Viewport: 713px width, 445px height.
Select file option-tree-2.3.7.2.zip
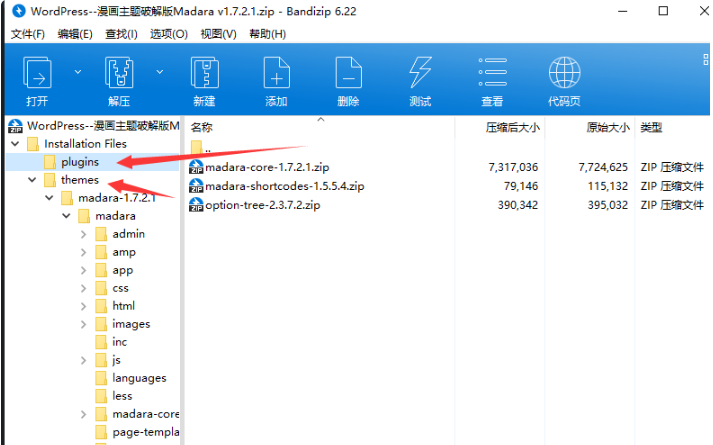tap(262, 205)
